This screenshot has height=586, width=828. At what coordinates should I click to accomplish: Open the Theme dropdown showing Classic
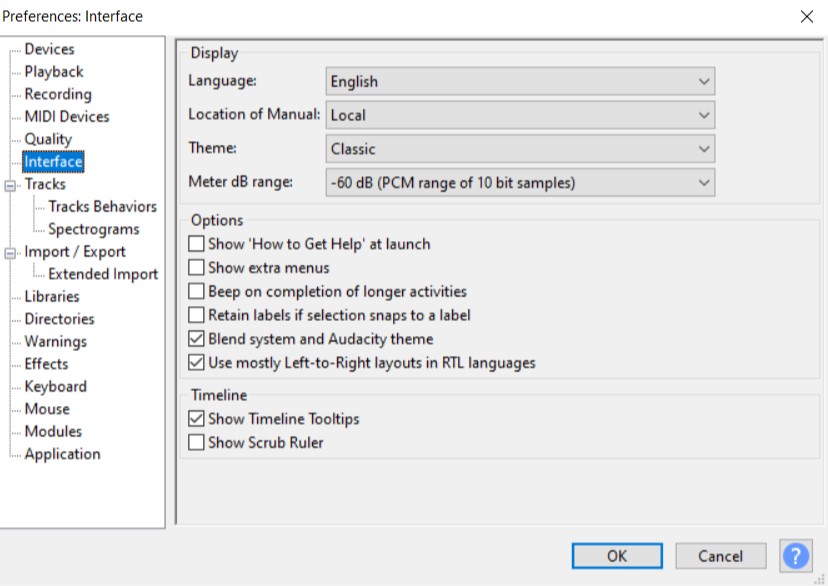click(520, 149)
